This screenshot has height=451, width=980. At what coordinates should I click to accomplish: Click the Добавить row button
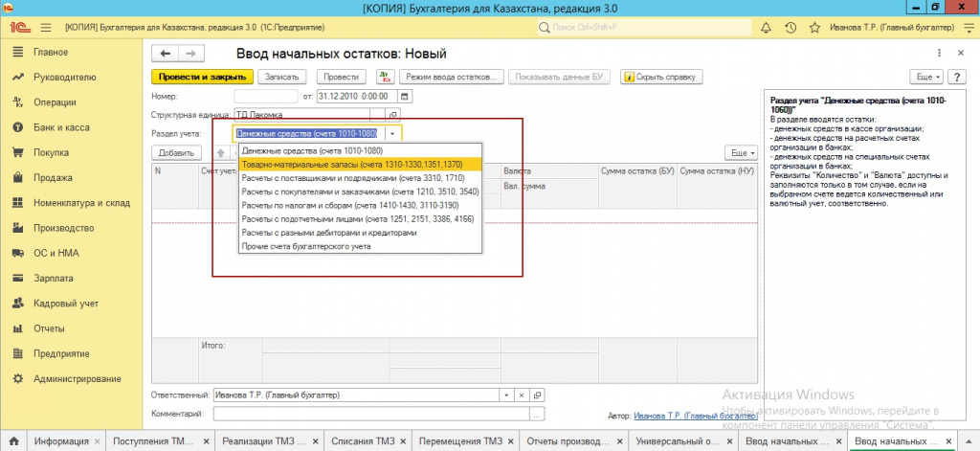coord(176,152)
